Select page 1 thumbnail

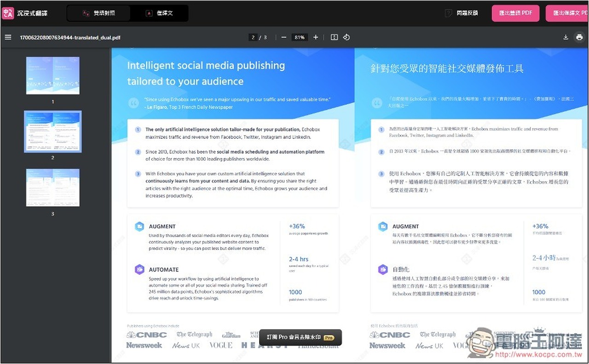53,75
